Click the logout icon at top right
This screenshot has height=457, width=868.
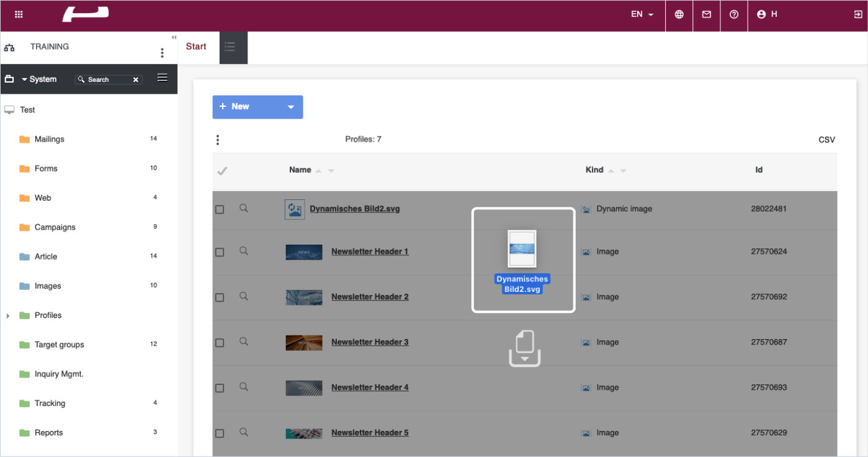857,14
